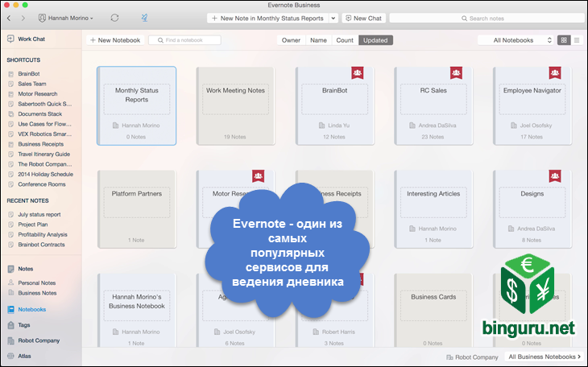This screenshot has height=367, width=588.
Task: Open 2014 Holiday Schedule shortcut
Action: 45,175
